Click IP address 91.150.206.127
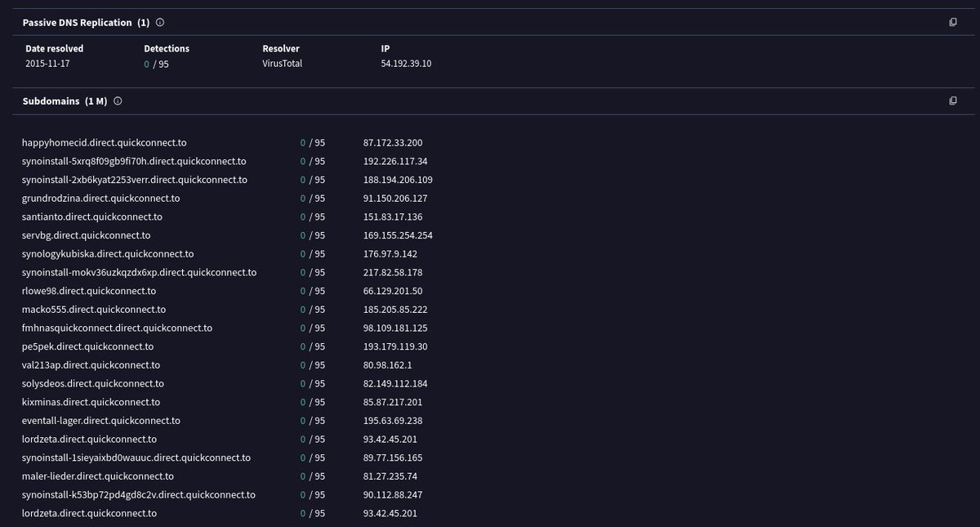980x527 pixels. (x=395, y=199)
